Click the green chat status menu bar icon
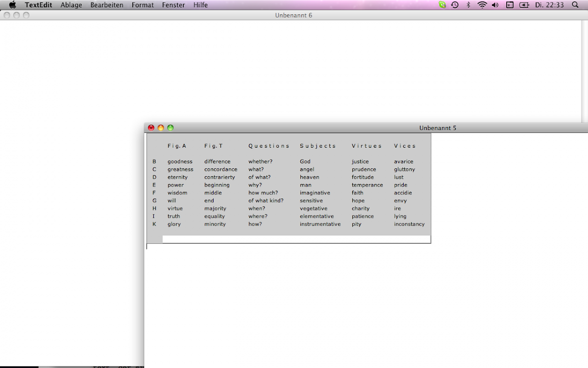The width and height of the screenshot is (588, 368). (x=442, y=5)
